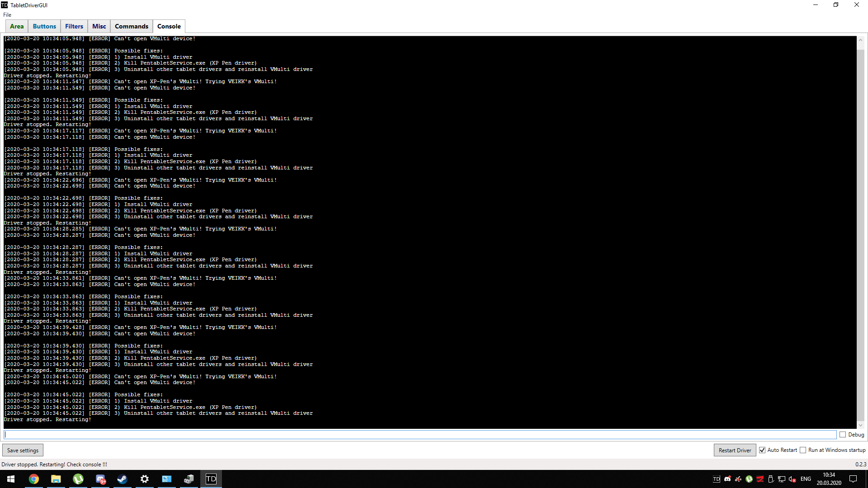Open File Explorer from the taskbar
The image size is (868, 488).
pyautogui.click(x=56, y=479)
